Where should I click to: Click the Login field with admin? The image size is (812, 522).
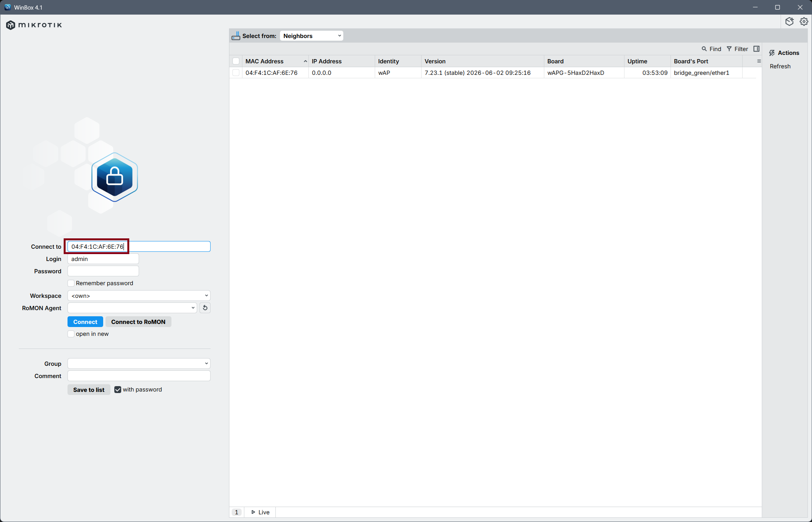pyautogui.click(x=103, y=259)
